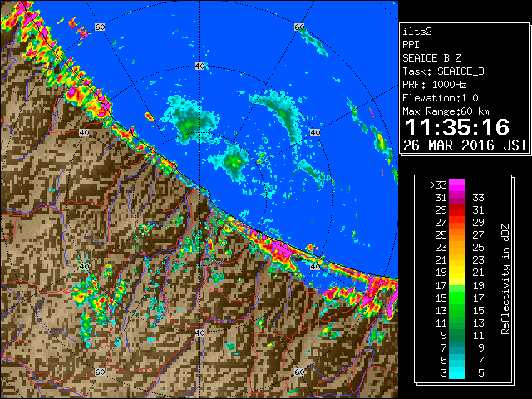Pick the bright green legend swatch near 15

(457, 298)
